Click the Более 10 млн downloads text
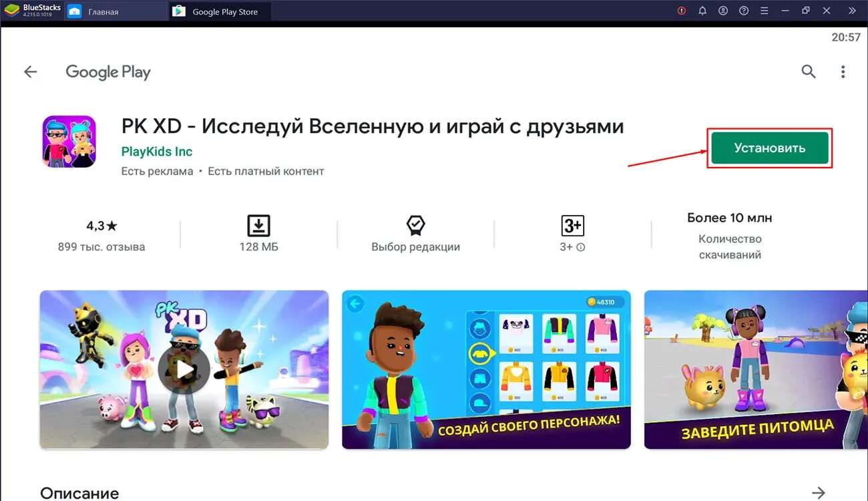This screenshot has width=868, height=501. point(730,218)
